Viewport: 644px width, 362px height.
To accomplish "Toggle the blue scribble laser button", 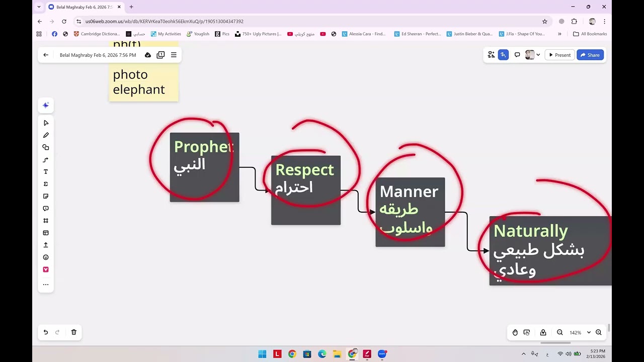I will (x=503, y=55).
